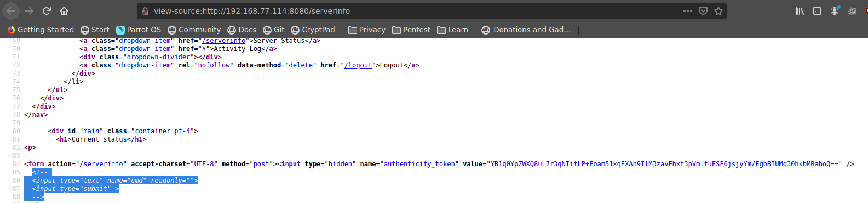868x203 pixels.
Task: Expand the Privacy bookmarks folder
Action: click(367, 30)
